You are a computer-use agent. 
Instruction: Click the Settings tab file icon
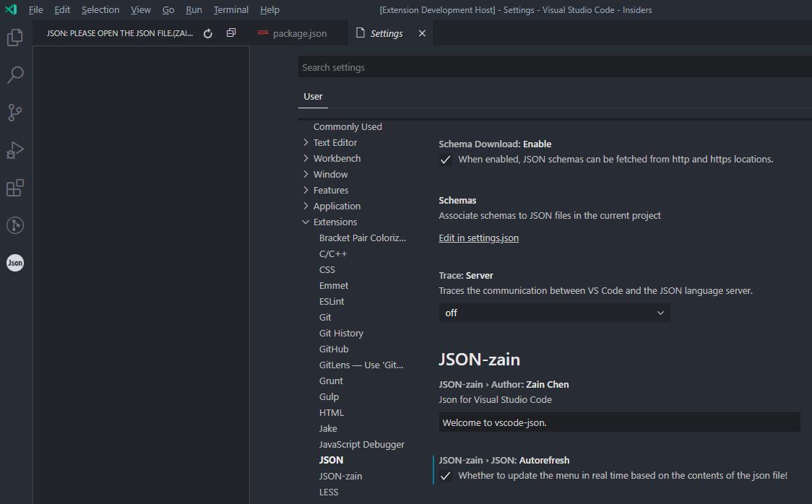360,33
